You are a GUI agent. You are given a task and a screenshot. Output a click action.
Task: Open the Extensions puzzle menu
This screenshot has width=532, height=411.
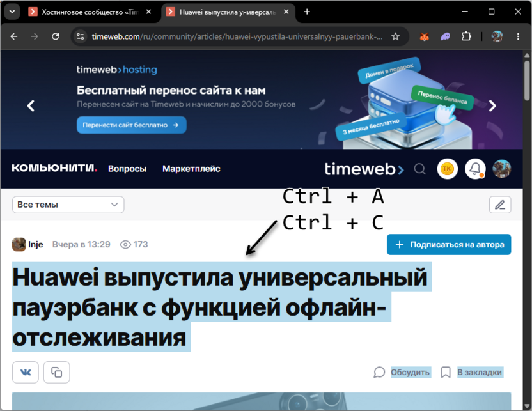click(467, 36)
